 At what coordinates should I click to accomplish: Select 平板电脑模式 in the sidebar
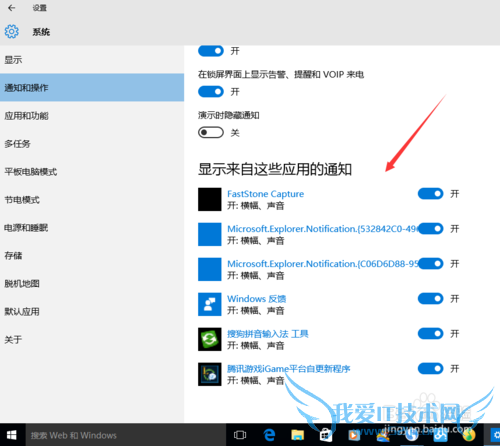(x=92, y=172)
